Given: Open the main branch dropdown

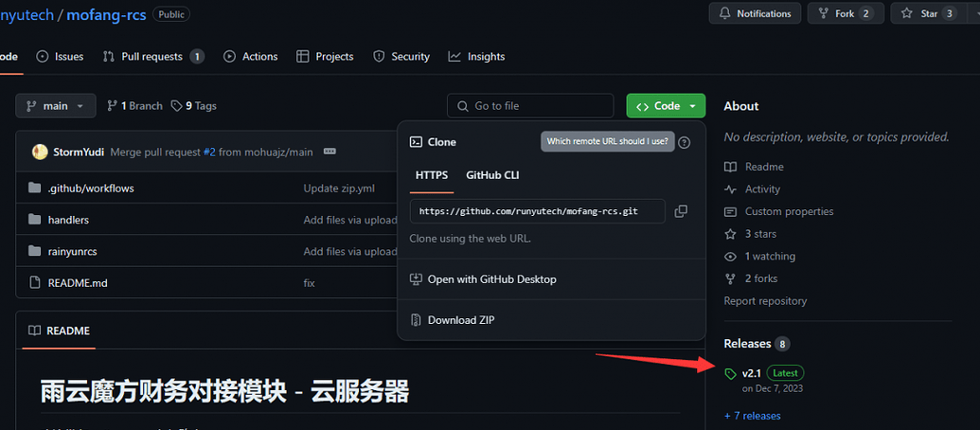Looking at the screenshot, I should pos(56,106).
